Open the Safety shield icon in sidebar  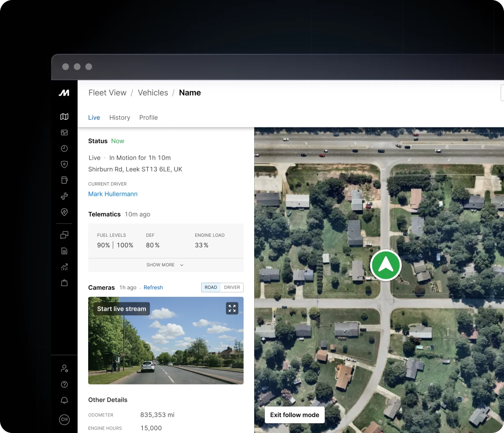pyautogui.click(x=64, y=164)
